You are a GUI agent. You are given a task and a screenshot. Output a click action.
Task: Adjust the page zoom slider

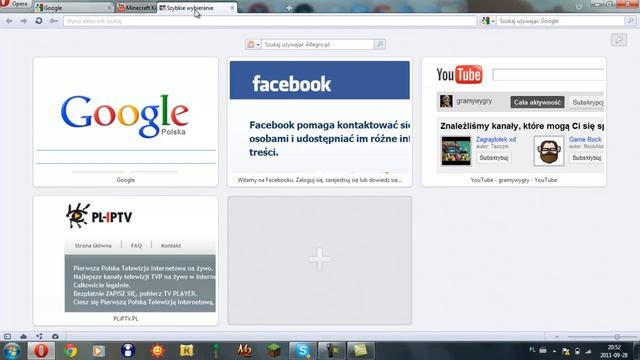(602, 337)
